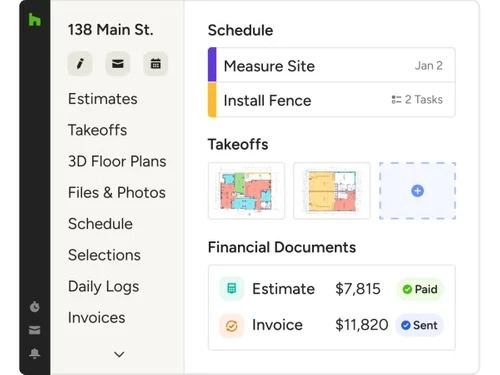Viewport: 500px width, 375px height.
Task: Go to Files & Photos
Action: click(x=117, y=193)
